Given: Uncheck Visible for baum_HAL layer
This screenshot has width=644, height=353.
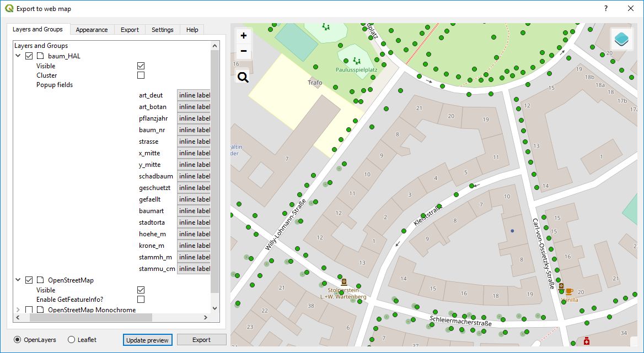Looking at the screenshot, I should [x=141, y=66].
